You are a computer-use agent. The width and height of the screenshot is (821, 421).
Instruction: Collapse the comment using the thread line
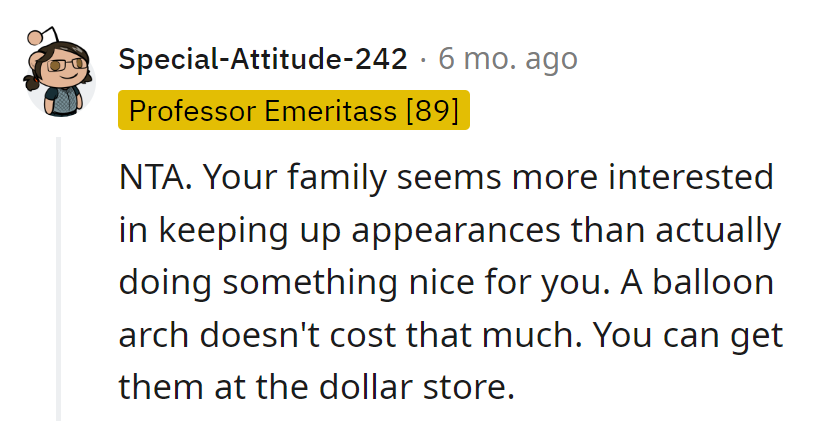pos(59,280)
